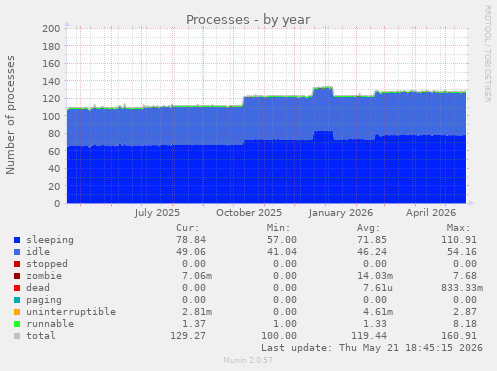Screen dimensions: 497x371
Task: Click runnable average value 1.33
Action: [x=375, y=324]
